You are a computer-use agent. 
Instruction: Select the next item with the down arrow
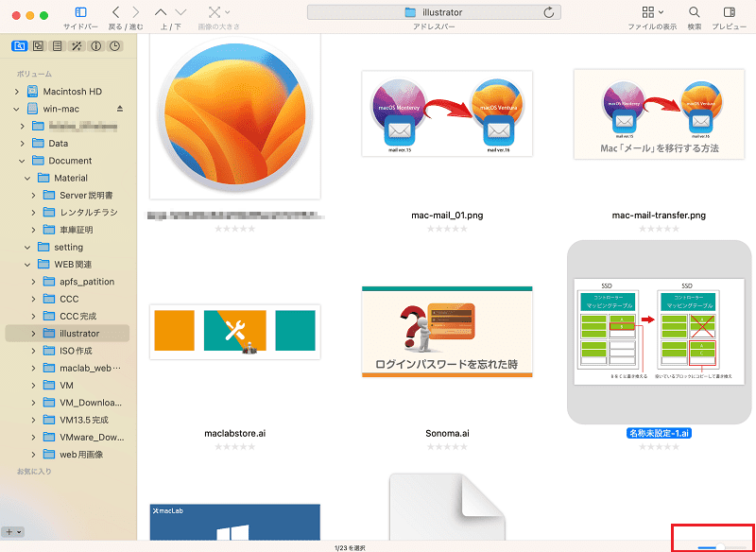point(180,12)
